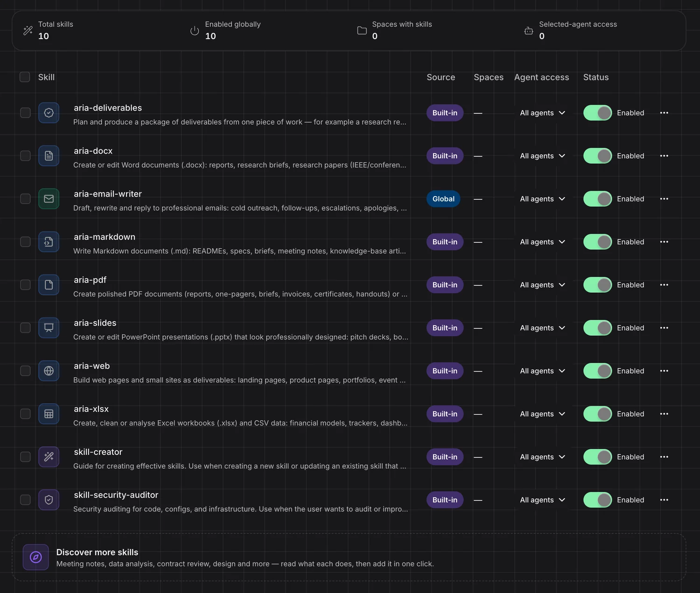The image size is (700, 593).
Task: Click the aria-slides presentation icon
Action: [49, 328]
